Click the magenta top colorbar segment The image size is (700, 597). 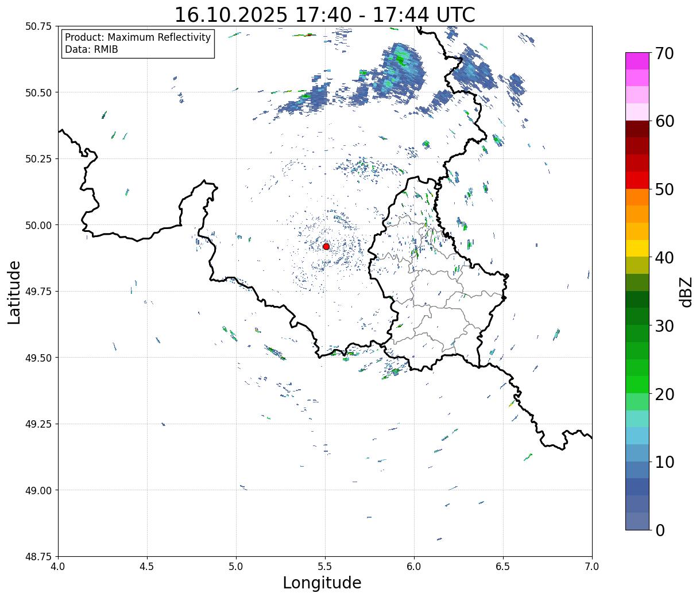[637, 61]
